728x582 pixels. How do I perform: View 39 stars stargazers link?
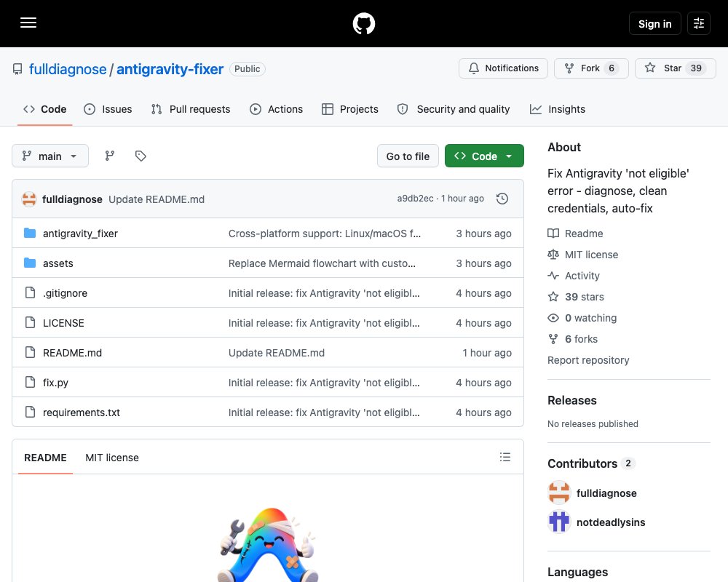[576, 297]
